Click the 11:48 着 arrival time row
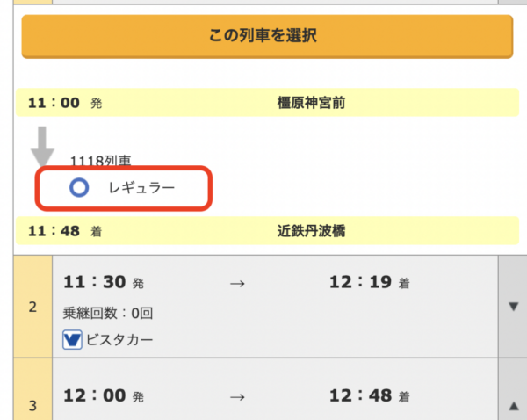The width and height of the screenshot is (527, 420). pos(66,232)
